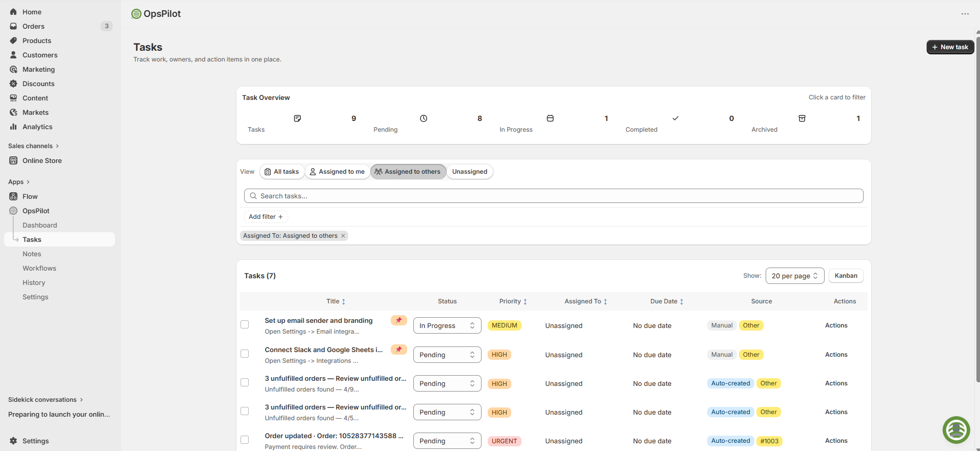This screenshot has width=980, height=451.
Task: Open status dropdown for unfulfilled orders 4/5
Action: [447, 412]
